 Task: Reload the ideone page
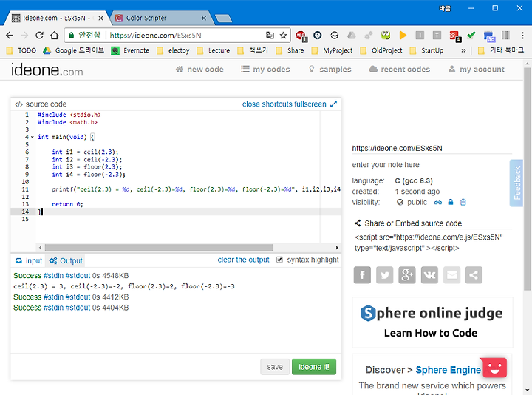(39, 36)
